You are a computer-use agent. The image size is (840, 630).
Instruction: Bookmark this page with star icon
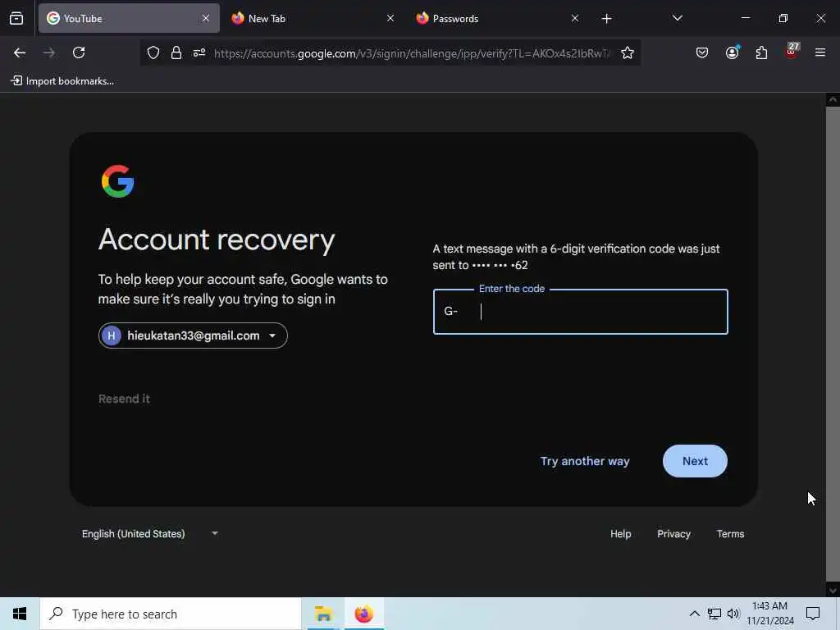tap(628, 52)
